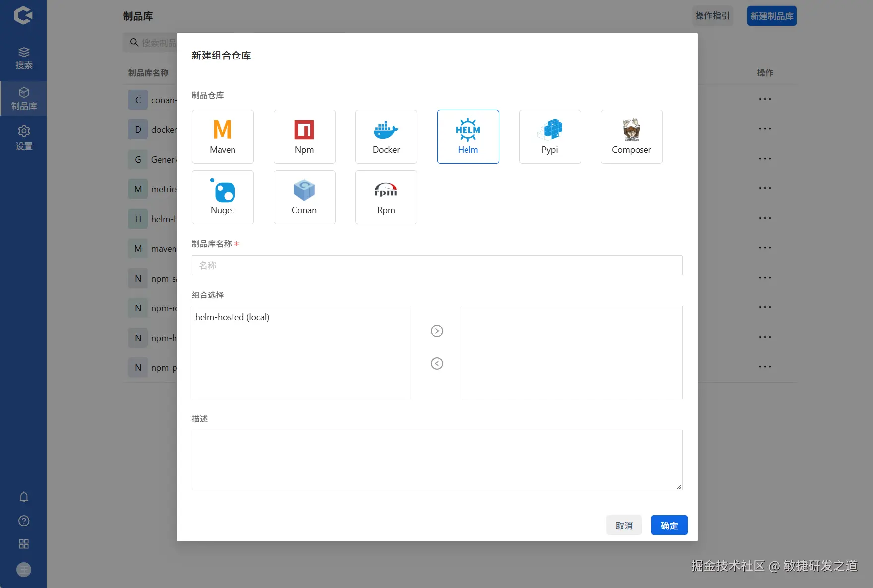Open actions menu for helm row
The image size is (873, 588).
click(x=765, y=218)
